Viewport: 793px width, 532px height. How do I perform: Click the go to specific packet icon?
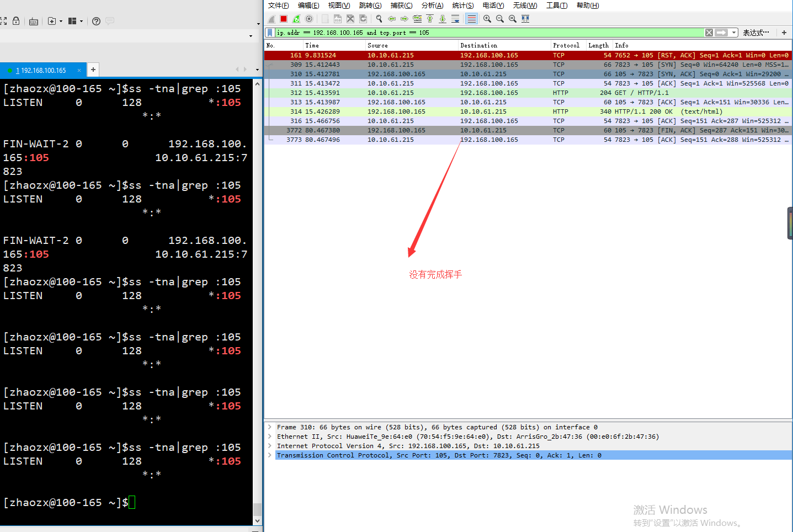[x=417, y=19]
